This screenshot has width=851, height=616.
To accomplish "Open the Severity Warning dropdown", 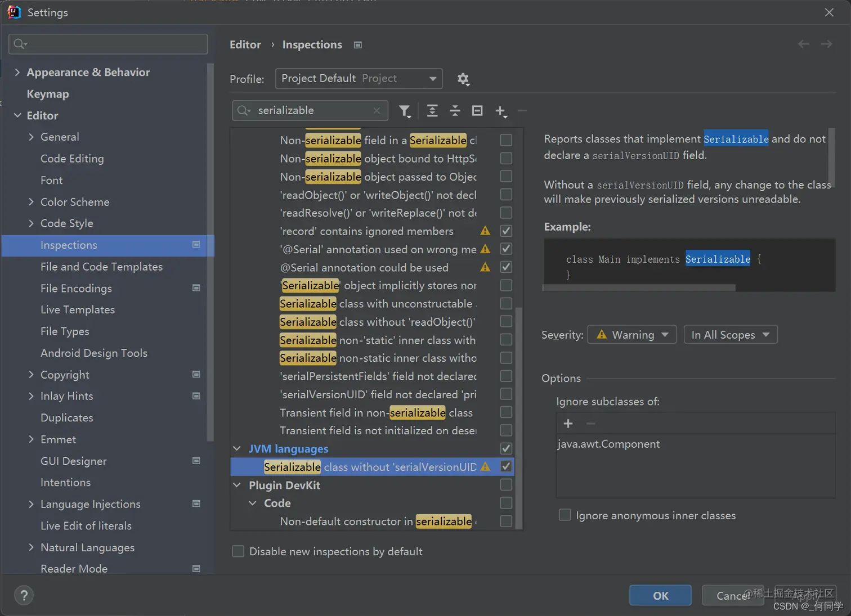I will pos(631,335).
